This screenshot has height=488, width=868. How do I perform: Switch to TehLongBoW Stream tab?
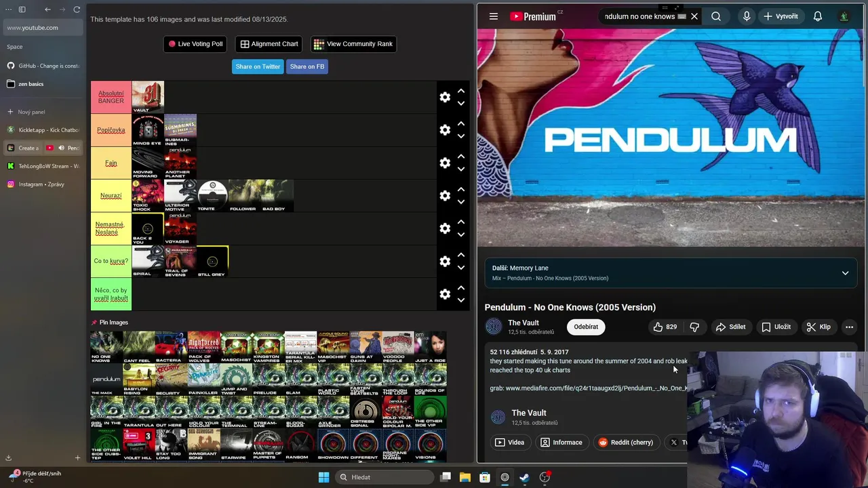point(43,166)
